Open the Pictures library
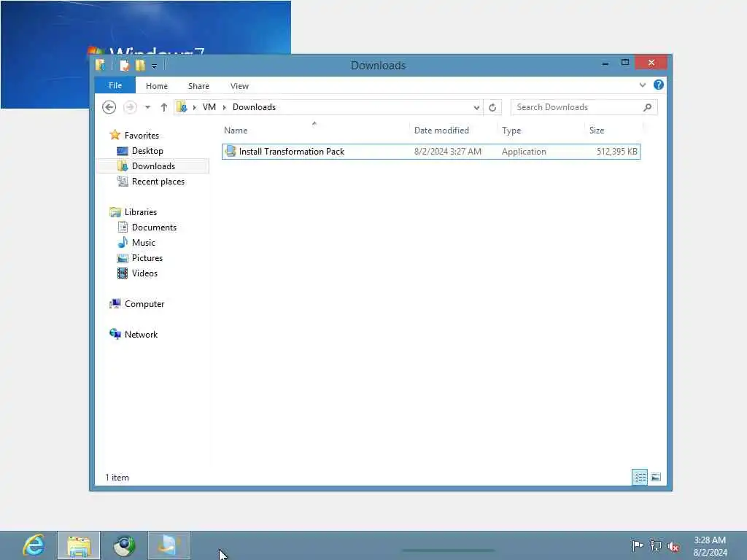This screenshot has width=747, height=560. [147, 257]
